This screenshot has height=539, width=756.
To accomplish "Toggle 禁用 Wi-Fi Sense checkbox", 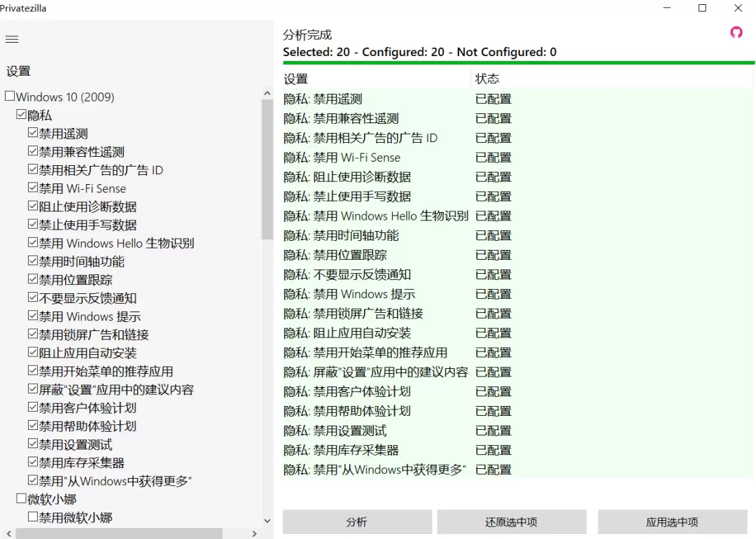I will point(33,188).
